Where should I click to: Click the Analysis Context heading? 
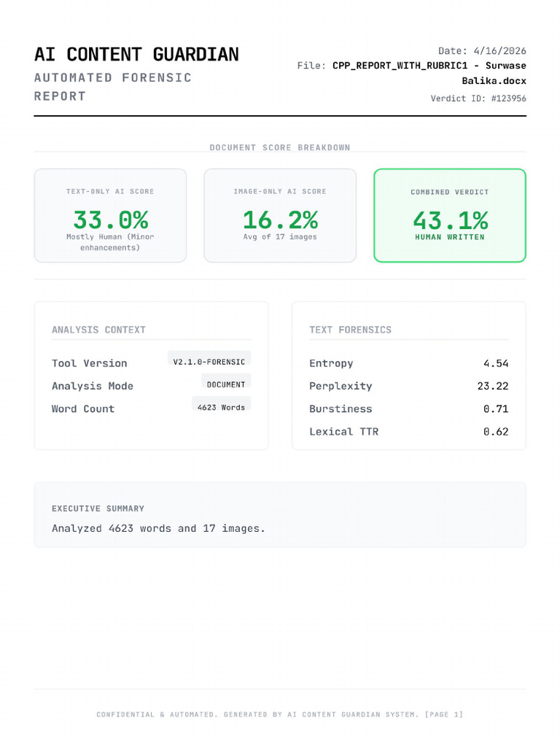98,330
